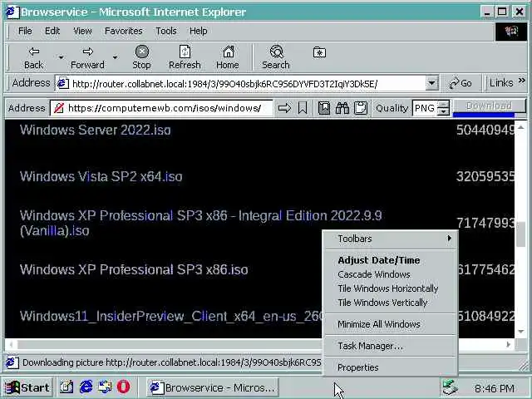Image resolution: width=532 pixels, height=399 pixels.
Task: Click the Go button
Action: tap(460, 83)
